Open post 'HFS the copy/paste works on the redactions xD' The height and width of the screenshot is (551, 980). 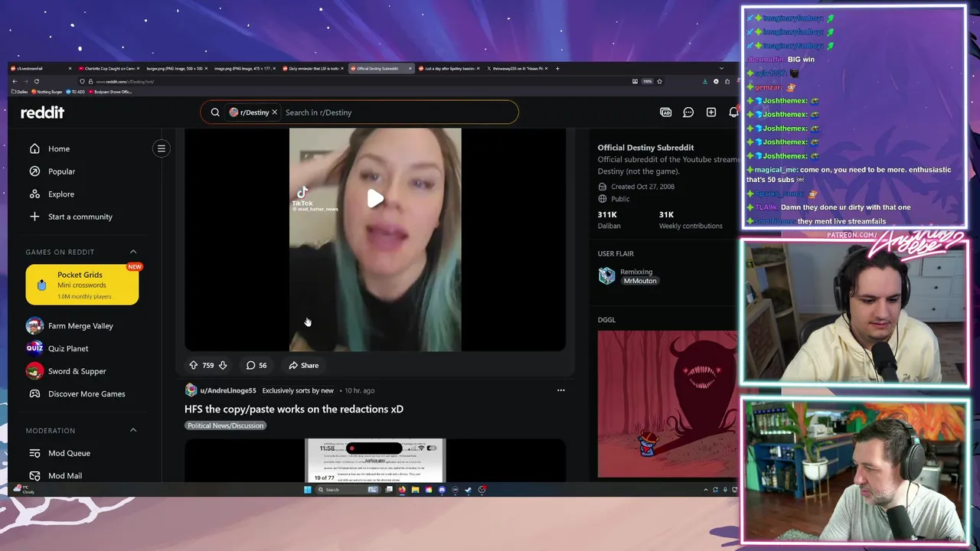[294, 409]
